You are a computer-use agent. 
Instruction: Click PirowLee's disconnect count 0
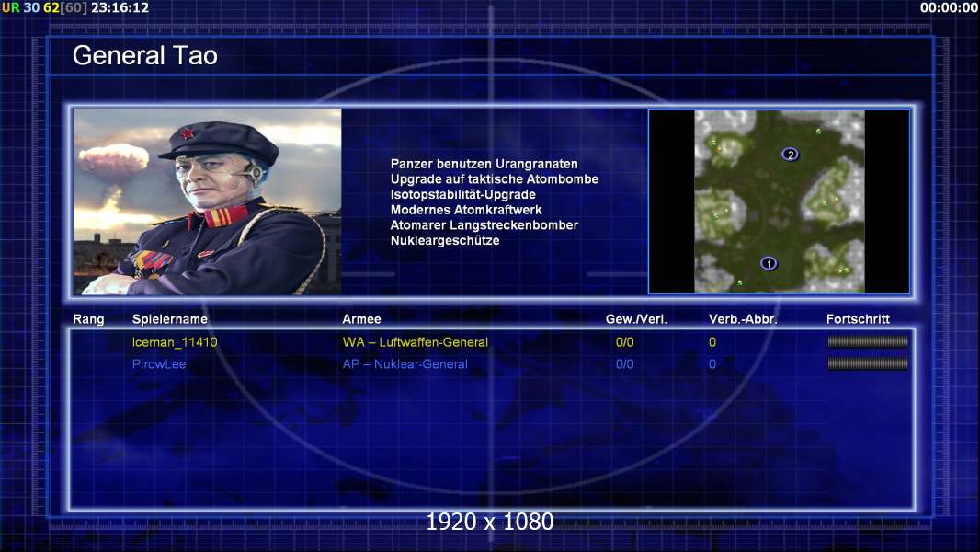coord(712,363)
